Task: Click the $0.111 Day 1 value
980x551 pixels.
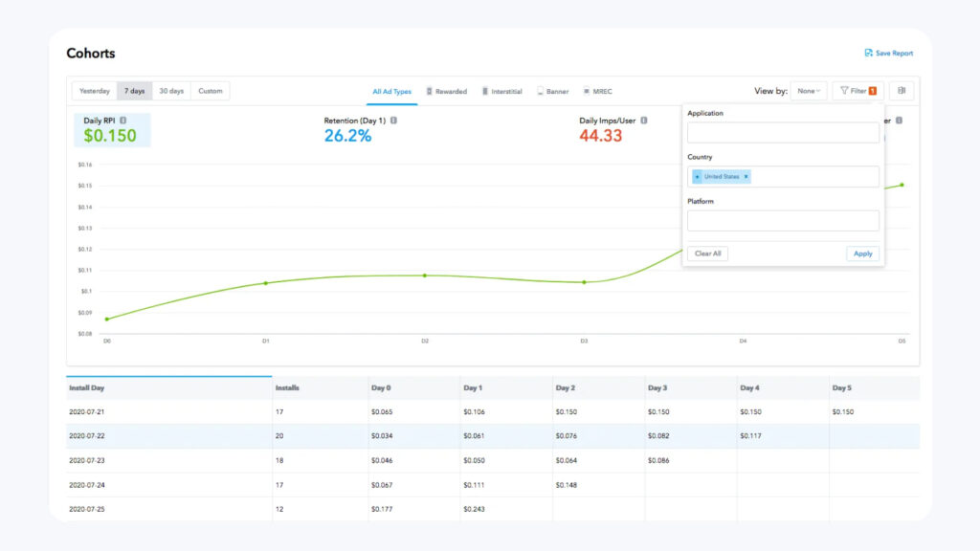Action: [x=474, y=485]
